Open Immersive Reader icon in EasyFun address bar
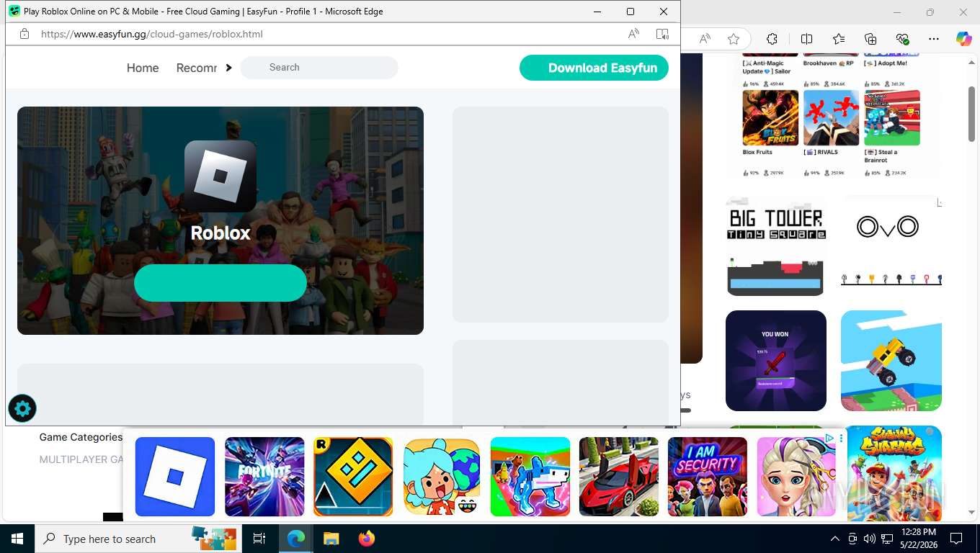This screenshot has width=980, height=553. point(662,34)
